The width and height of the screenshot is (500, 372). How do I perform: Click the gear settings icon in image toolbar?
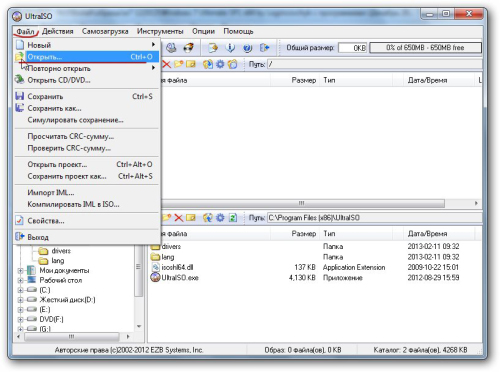coord(220,64)
